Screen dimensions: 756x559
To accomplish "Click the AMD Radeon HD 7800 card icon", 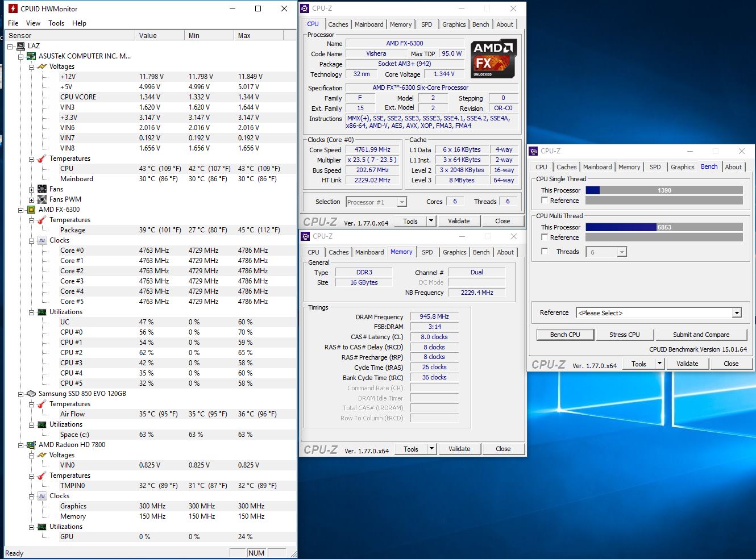I will pos(32,445).
